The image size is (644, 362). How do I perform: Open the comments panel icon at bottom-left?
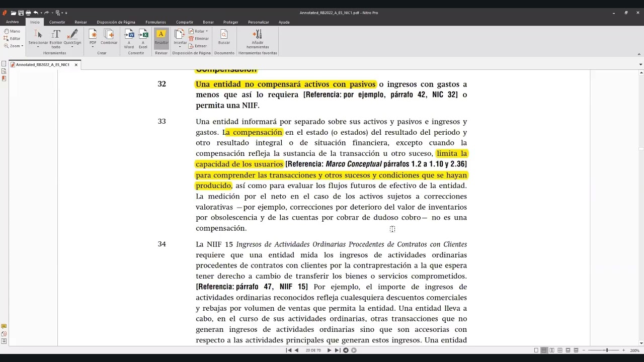[x=4, y=327]
